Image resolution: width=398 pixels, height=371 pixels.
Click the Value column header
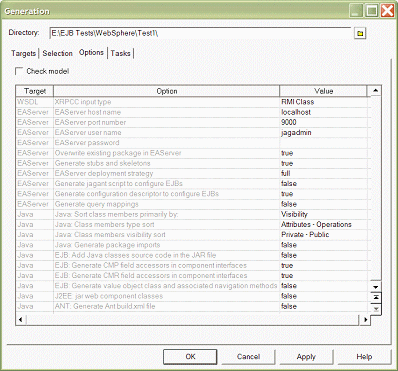click(323, 91)
